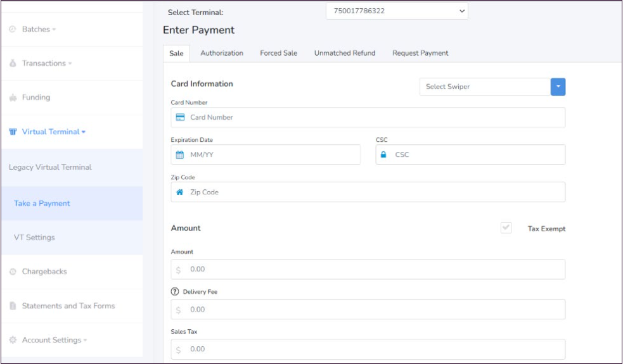
Task: Click the dollar sign in Delivery Fee field
Action: [x=178, y=310]
